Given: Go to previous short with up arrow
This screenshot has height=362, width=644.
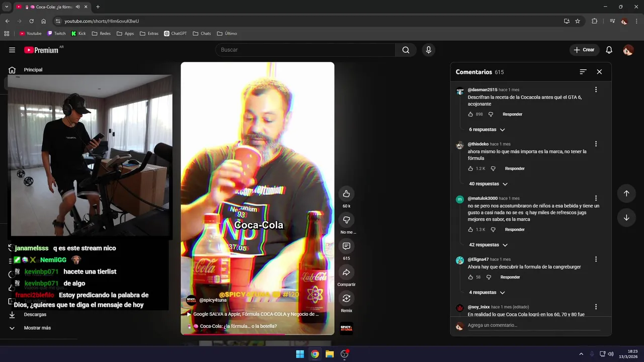Looking at the screenshot, I should click(626, 194).
